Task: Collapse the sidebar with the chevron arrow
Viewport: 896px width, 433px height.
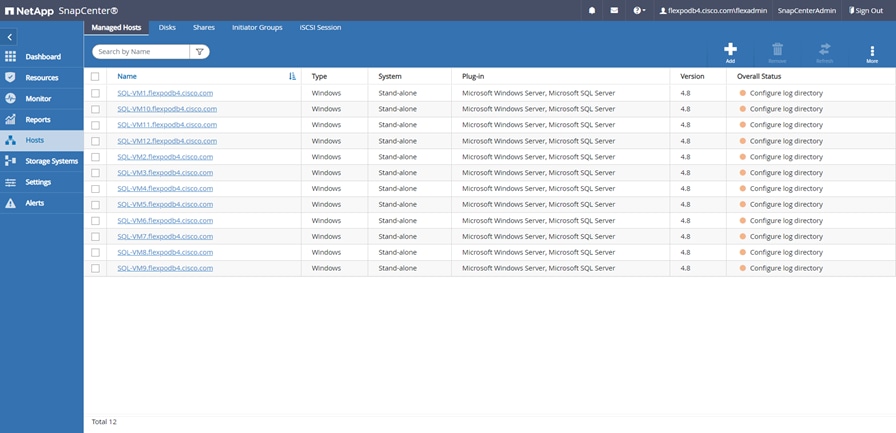Action: 10,37
